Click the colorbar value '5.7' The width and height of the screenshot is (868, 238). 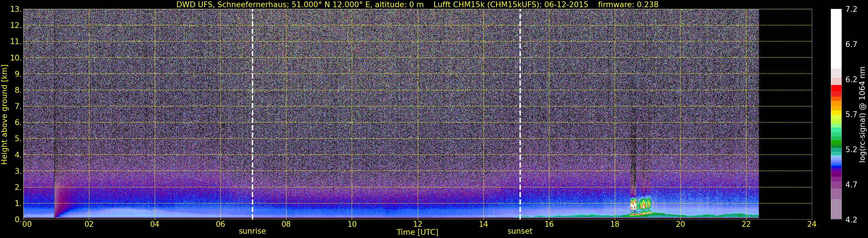tap(851, 115)
